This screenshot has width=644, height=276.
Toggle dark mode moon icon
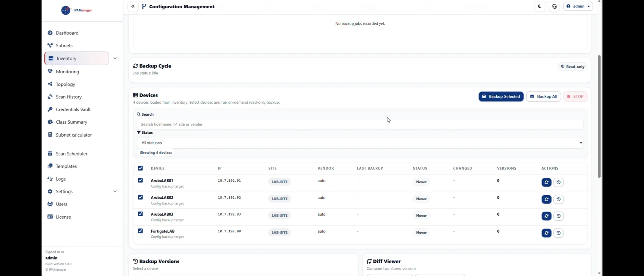coord(540,6)
